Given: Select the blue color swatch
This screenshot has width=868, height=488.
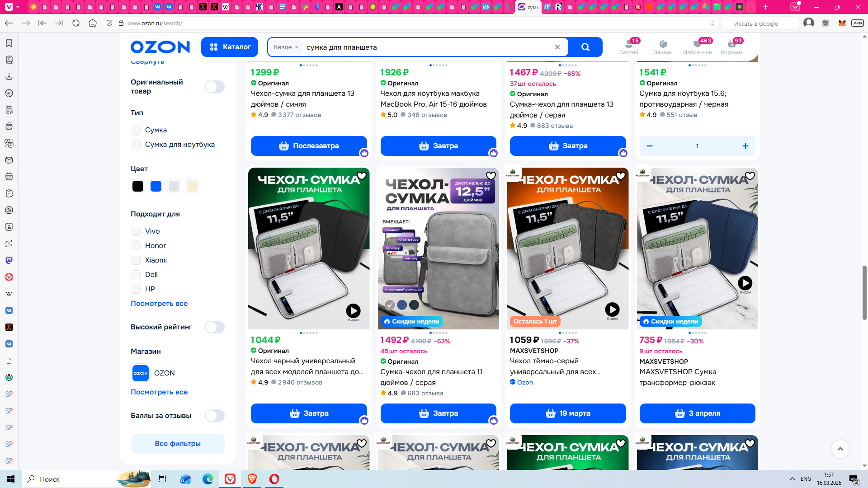Looking at the screenshot, I should tap(156, 186).
